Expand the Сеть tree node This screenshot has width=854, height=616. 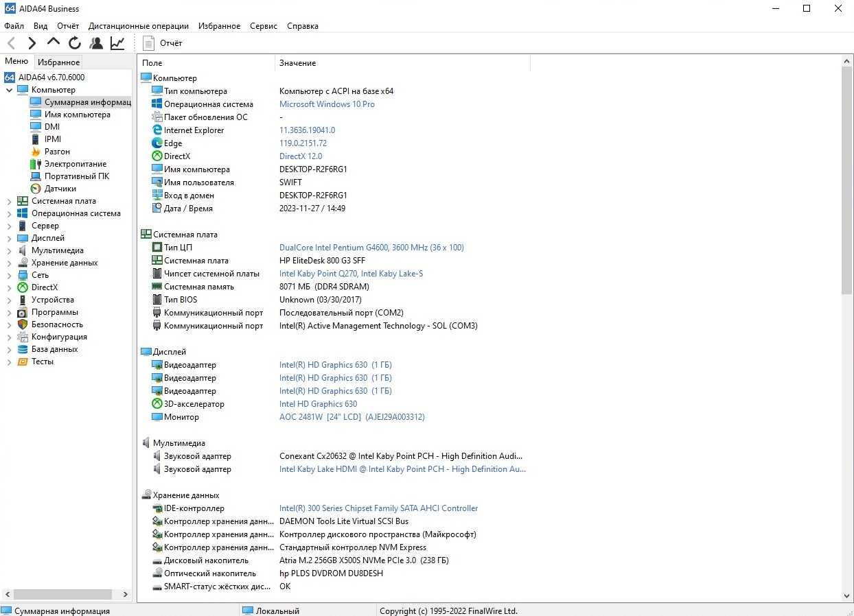point(9,275)
